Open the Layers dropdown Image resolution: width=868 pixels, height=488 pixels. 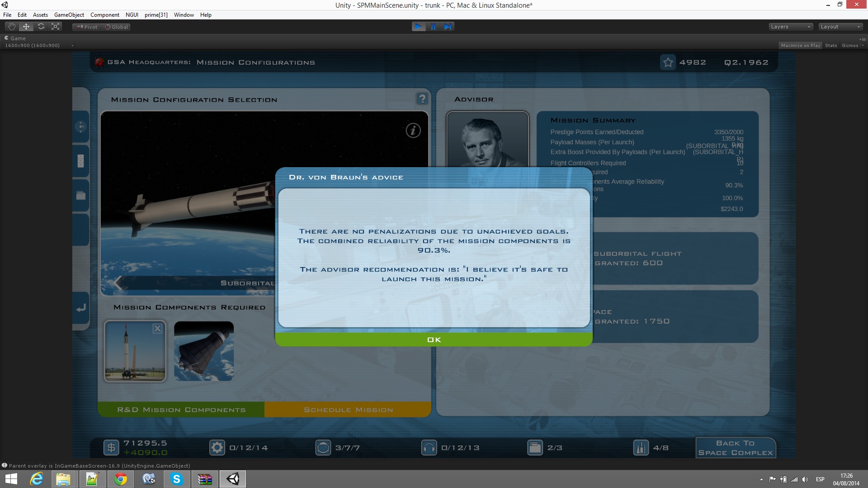pos(790,27)
